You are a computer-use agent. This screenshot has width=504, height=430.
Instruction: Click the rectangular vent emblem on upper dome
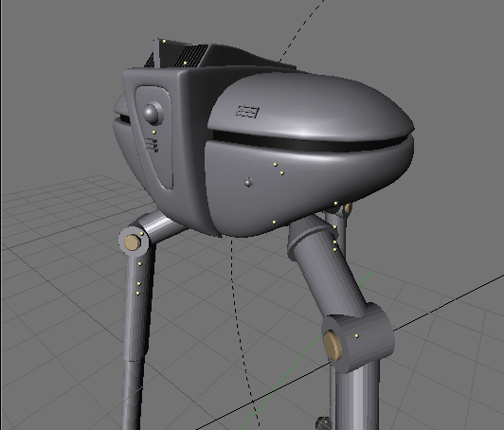(248, 112)
